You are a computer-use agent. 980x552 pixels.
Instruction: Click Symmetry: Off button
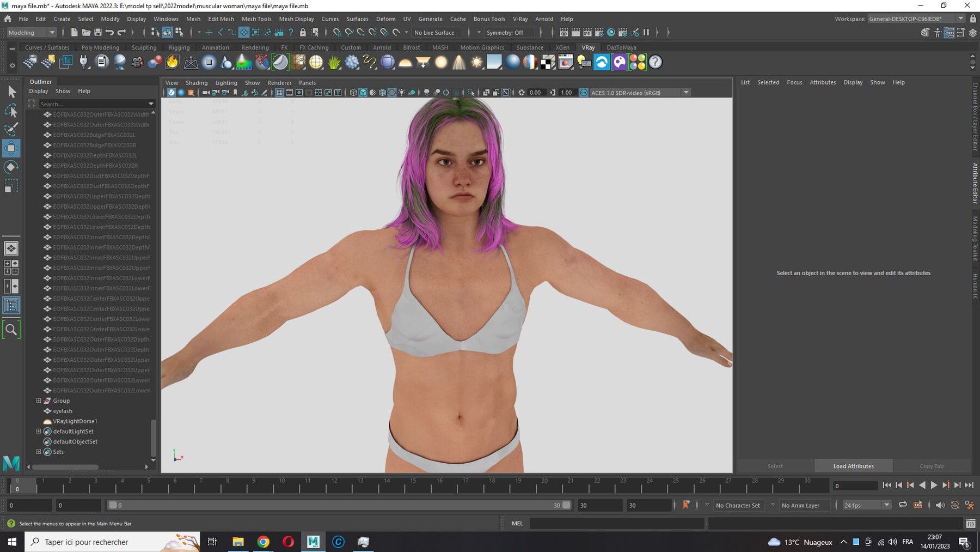click(x=505, y=33)
